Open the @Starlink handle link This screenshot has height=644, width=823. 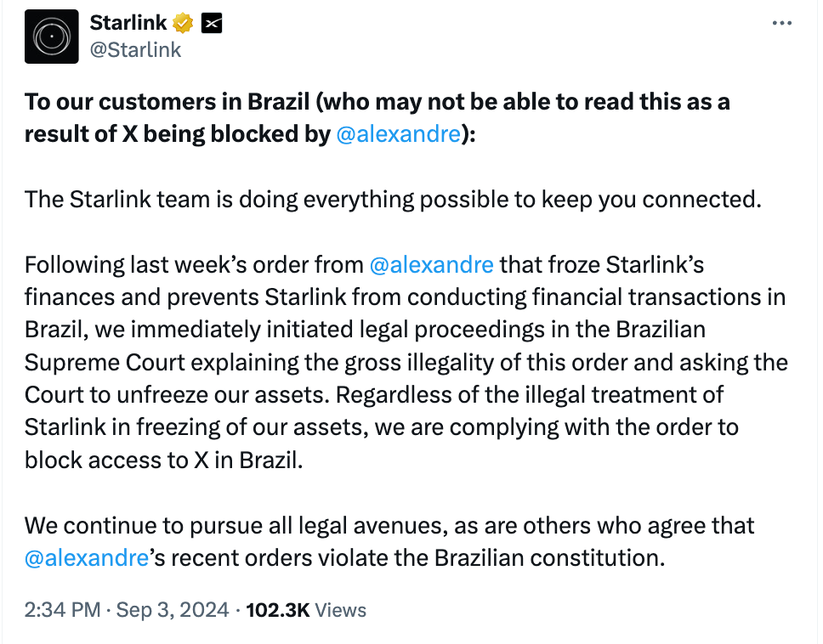point(135,50)
